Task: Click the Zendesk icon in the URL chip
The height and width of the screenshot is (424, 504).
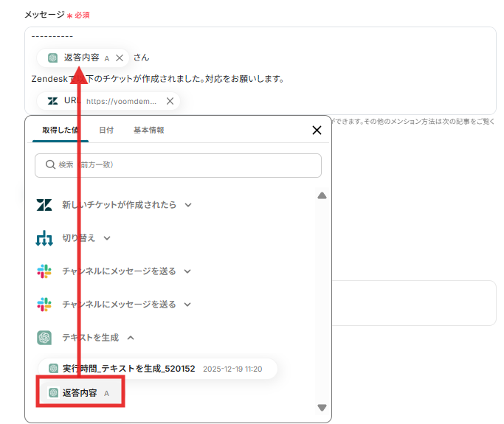Action: 52,101
